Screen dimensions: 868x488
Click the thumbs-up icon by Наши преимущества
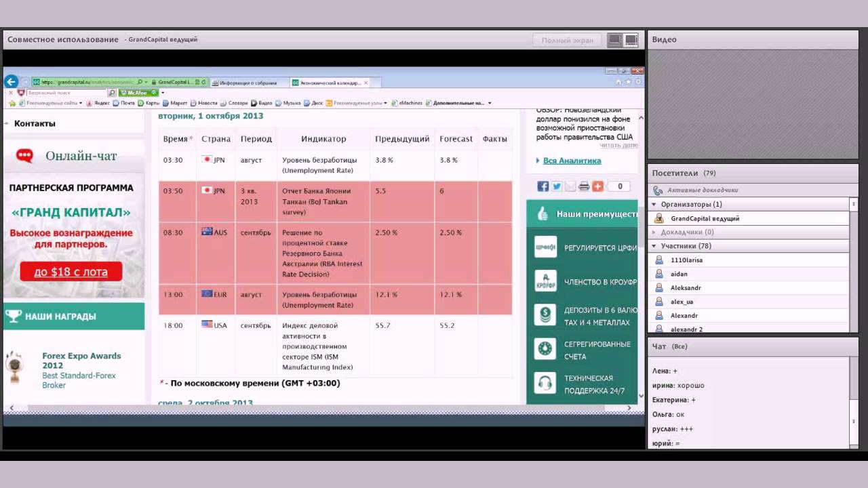coord(542,213)
